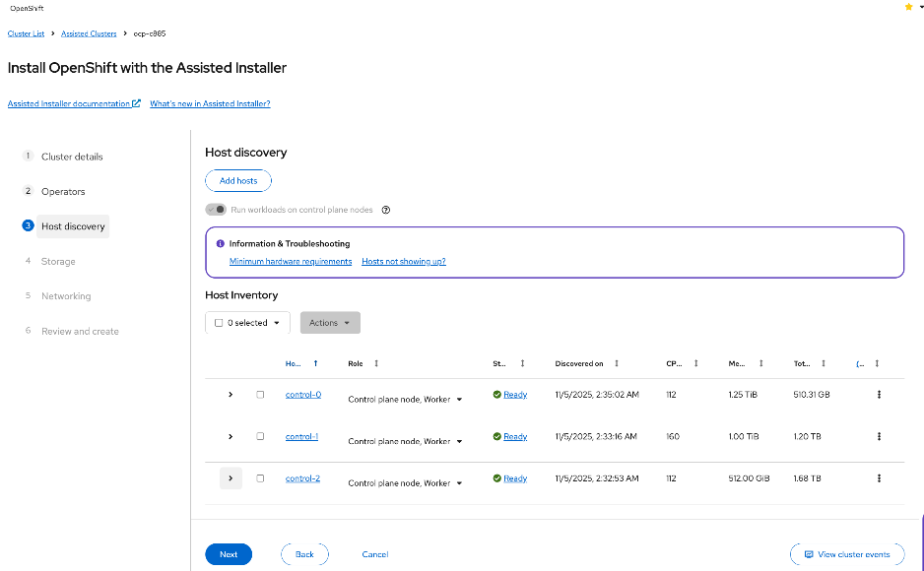The image size is (924, 571).
Task: Open the Actions dropdown
Action: pyautogui.click(x=330, y=322)
